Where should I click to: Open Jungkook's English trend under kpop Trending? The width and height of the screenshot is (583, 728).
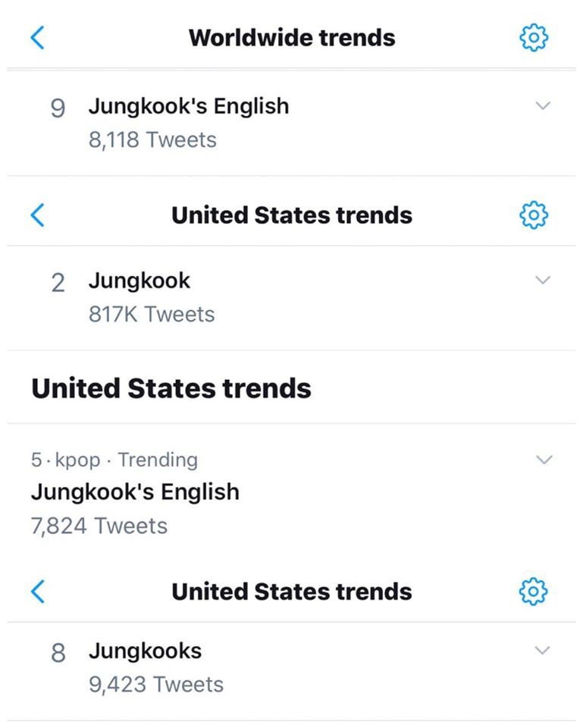click(135, 491)
